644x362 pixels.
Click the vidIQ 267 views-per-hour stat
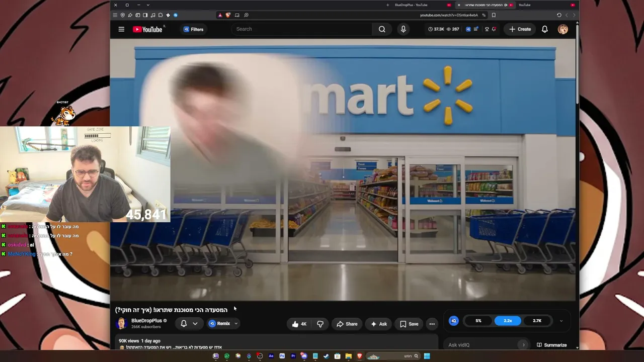pyautogui.click(x=453, y=29)
